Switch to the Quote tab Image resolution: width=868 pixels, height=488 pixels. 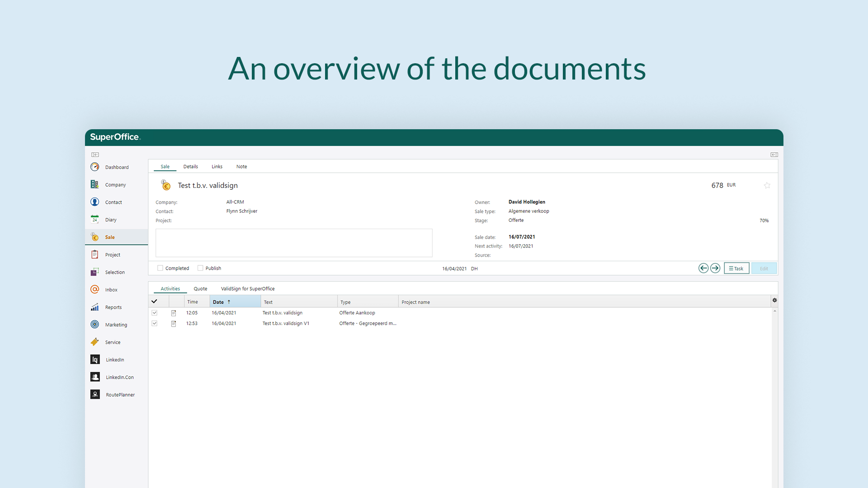[x=200, y=289]
